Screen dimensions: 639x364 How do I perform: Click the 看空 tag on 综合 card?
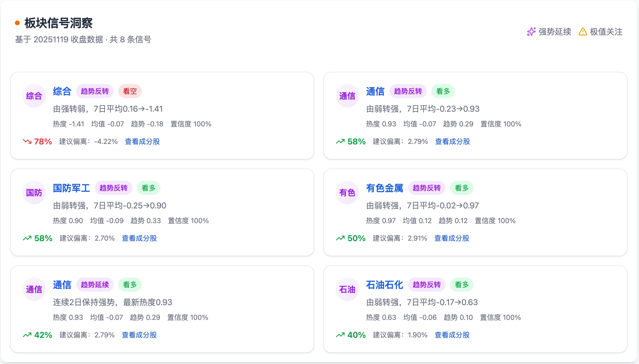130,91
